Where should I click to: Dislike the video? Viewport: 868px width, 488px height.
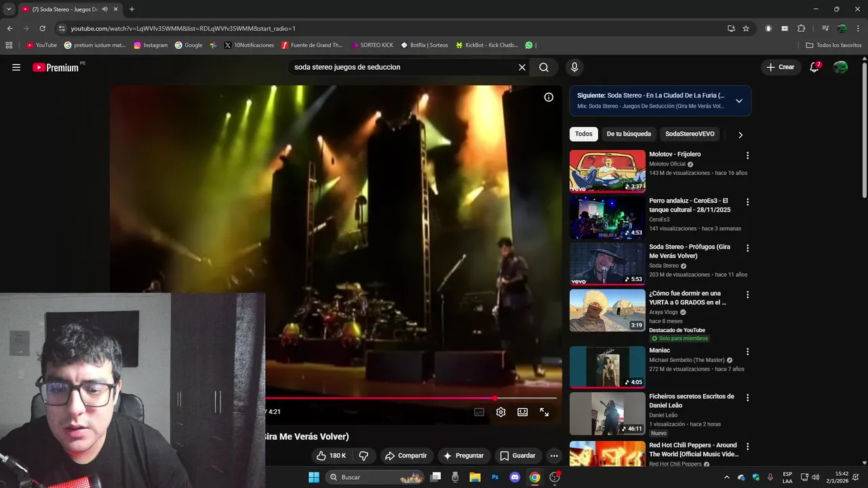tap(363, 455)
